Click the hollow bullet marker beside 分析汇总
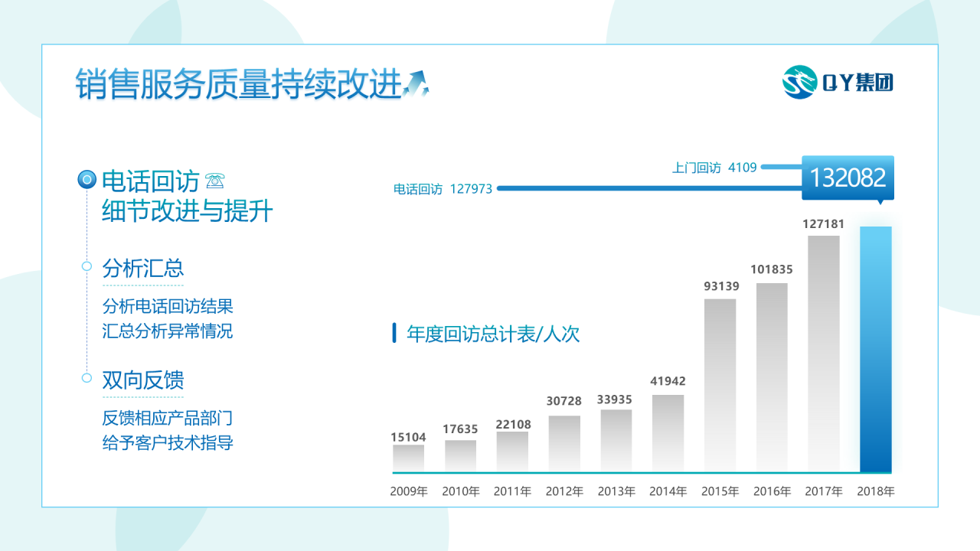The width and height of the screenshot is (980, 551). click(x=85, y=268)
